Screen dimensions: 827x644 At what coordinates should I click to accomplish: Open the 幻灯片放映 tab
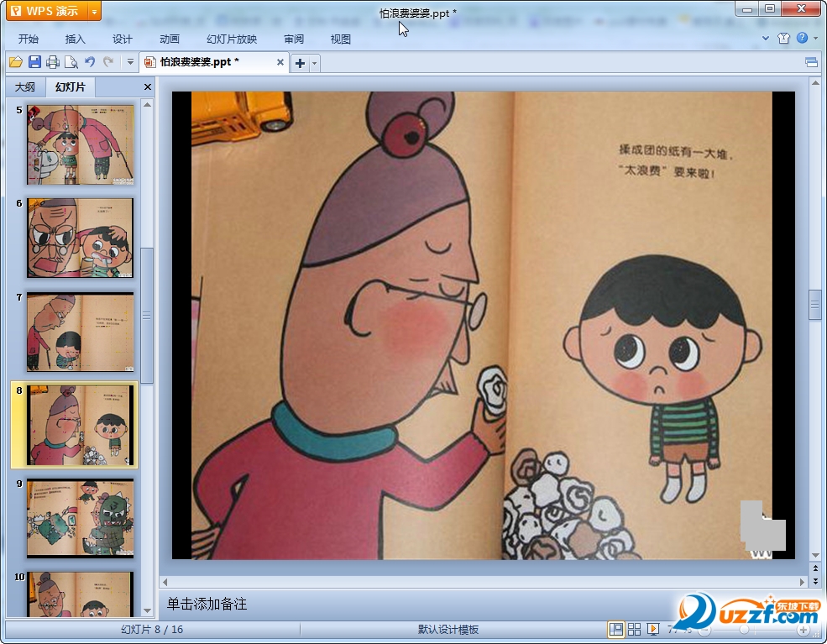click(232, 39)
